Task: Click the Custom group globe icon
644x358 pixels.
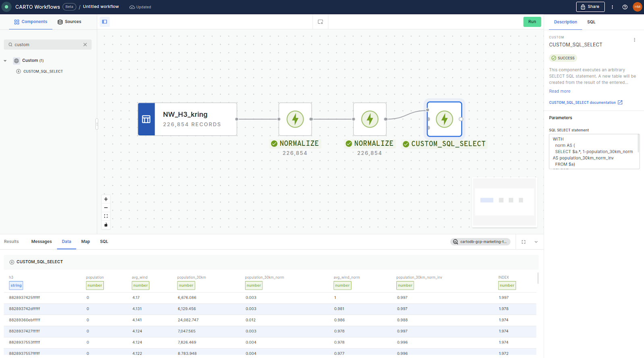Action: click(17, 61)
